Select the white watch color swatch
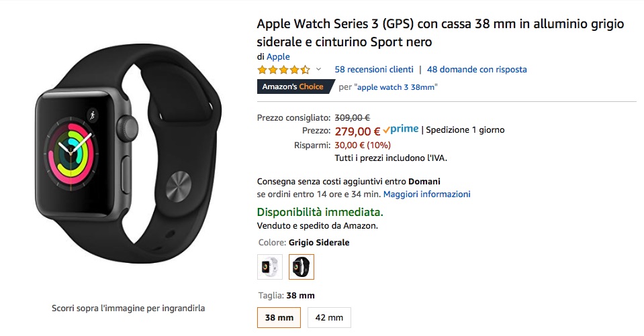644x336 pixels. pos(269,267)
